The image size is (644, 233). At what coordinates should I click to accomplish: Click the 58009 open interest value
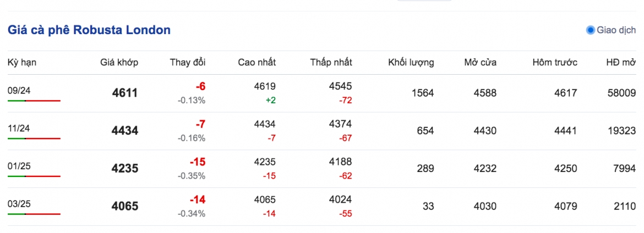[622, 93]
